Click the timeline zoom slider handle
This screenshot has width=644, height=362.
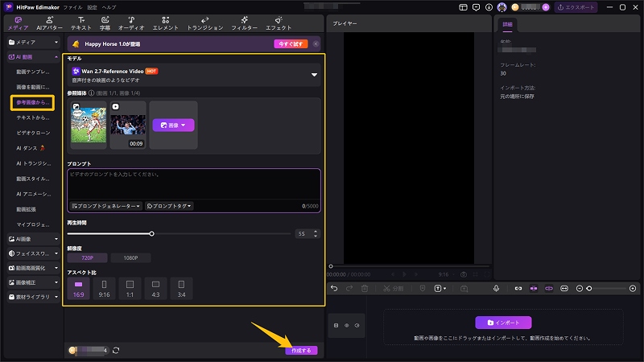tap(589, 289)
